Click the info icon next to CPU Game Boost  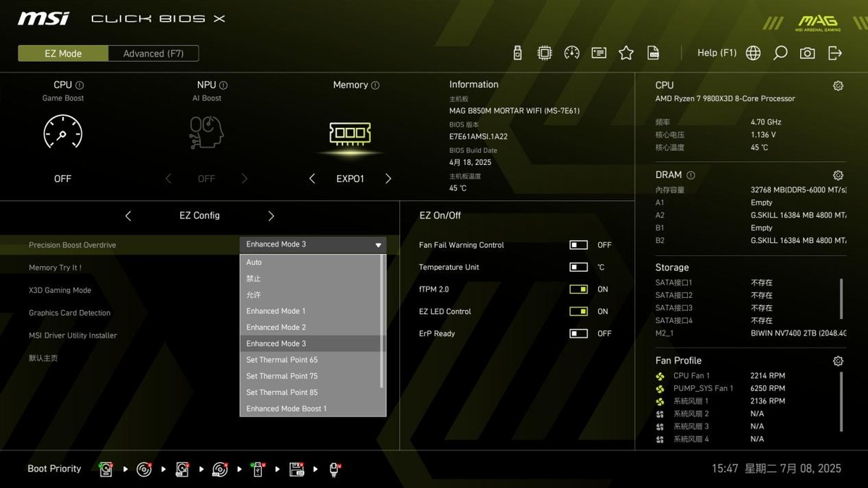pyautogui.click(x=80, y=85)
